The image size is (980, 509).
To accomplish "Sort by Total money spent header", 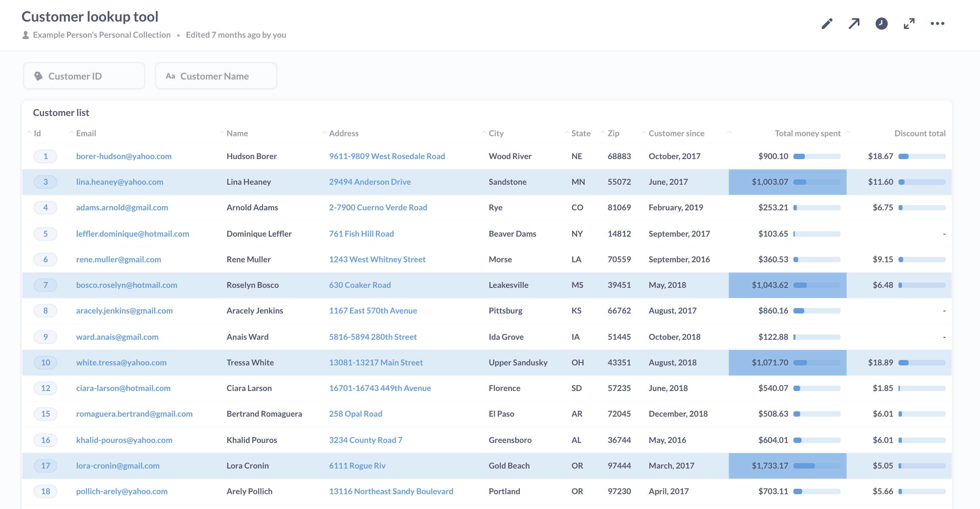I will point(807,133).
